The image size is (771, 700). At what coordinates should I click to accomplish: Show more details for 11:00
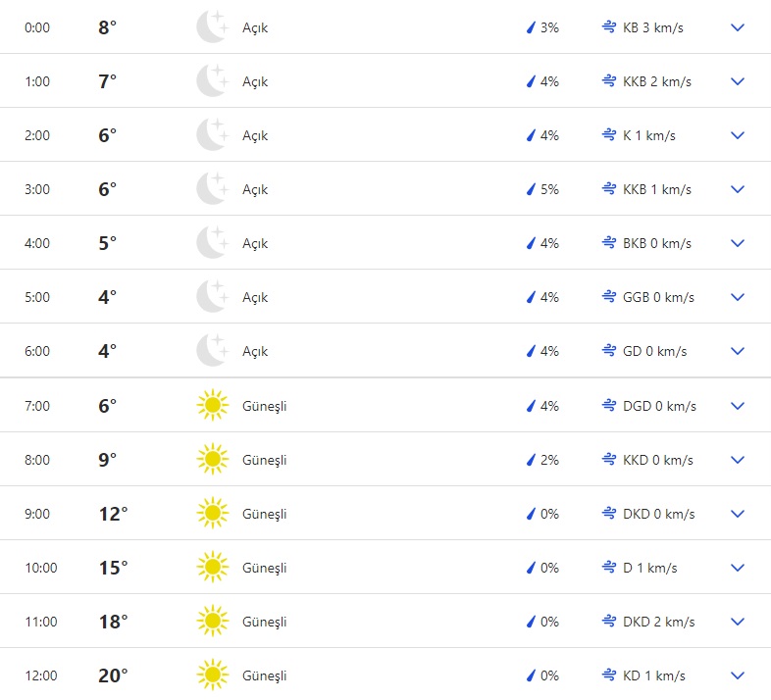pos(738,622)
